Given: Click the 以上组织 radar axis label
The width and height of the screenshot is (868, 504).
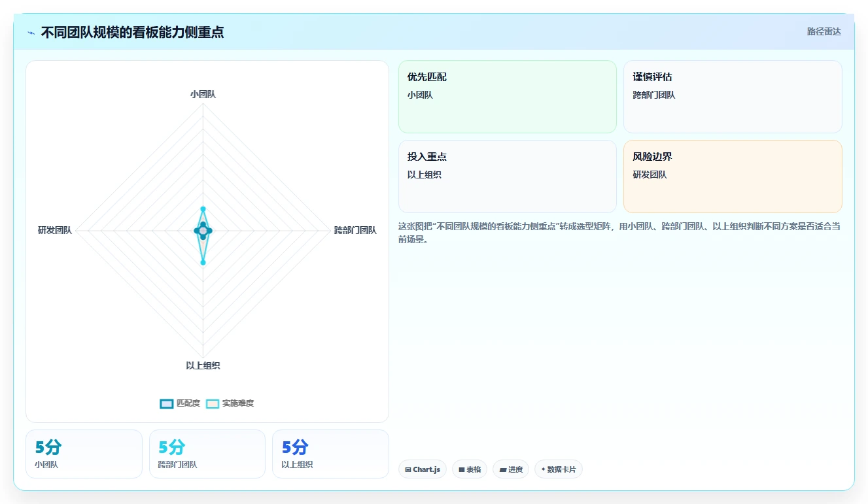Looking at the screenshot, I should (203, 365).
